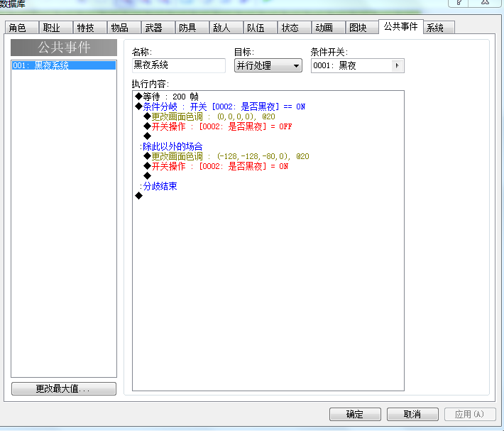Screen dimensions: 504x431
Task: Click the 更改最大值 button
Action: [64, 388]
